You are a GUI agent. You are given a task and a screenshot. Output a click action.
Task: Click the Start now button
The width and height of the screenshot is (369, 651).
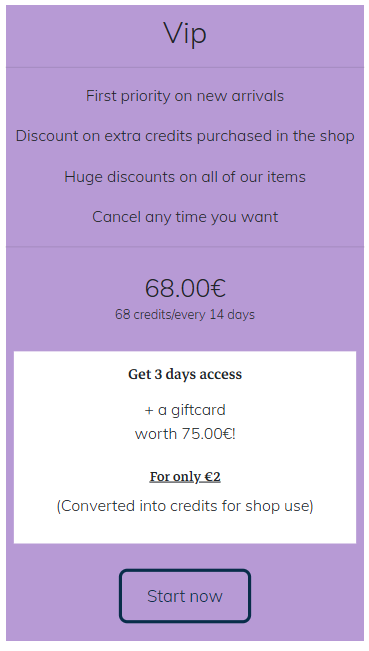pos(185,596)
